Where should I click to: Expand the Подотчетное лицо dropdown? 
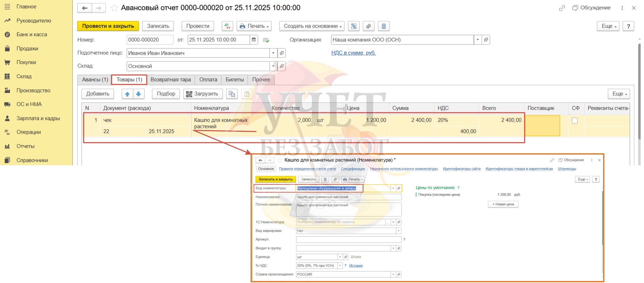(273, 53)
